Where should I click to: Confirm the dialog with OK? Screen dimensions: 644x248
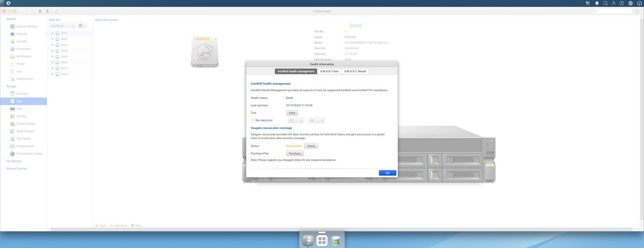[387, 173]
